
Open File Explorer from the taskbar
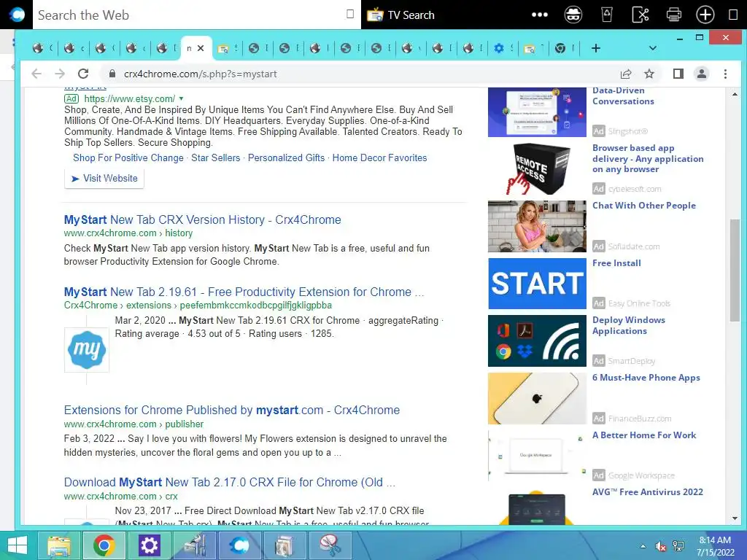58,545
